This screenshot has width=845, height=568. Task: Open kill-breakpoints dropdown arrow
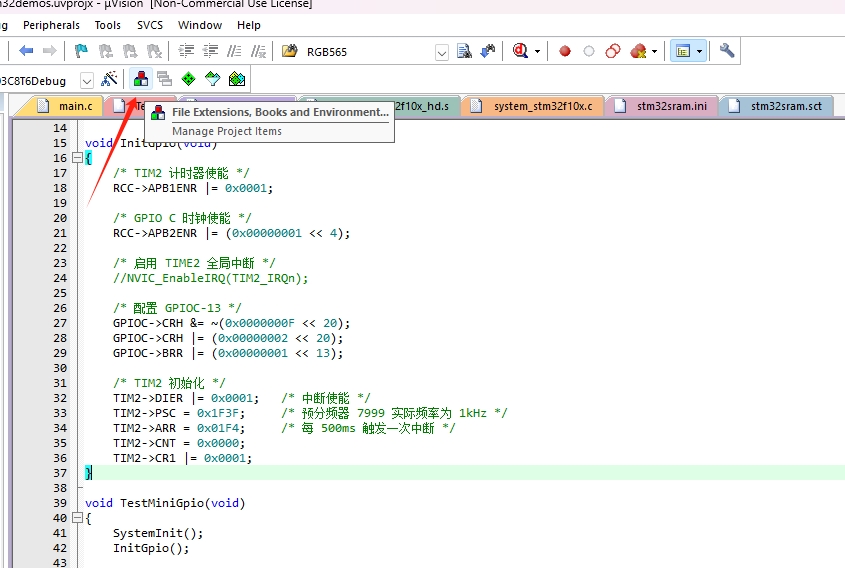coord(654,52)
